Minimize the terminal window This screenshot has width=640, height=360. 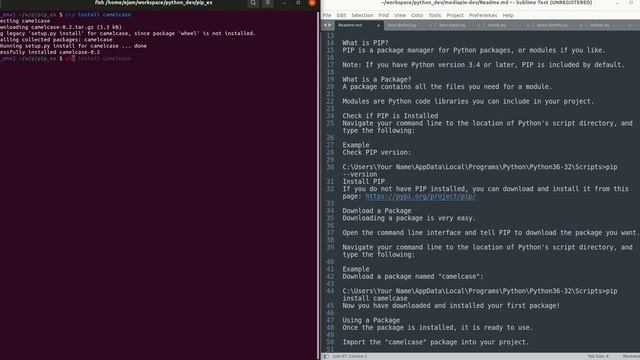(x=284, y=3)
